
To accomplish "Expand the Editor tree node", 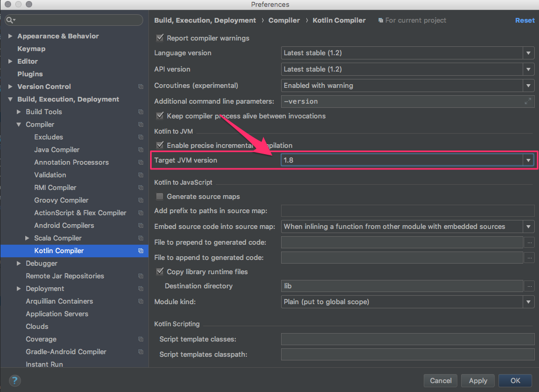I will pos(11,61).
